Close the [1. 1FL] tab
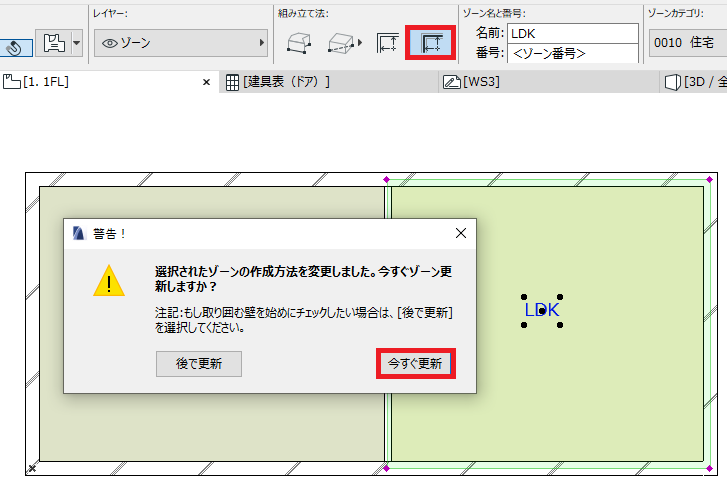 point(206,82)
